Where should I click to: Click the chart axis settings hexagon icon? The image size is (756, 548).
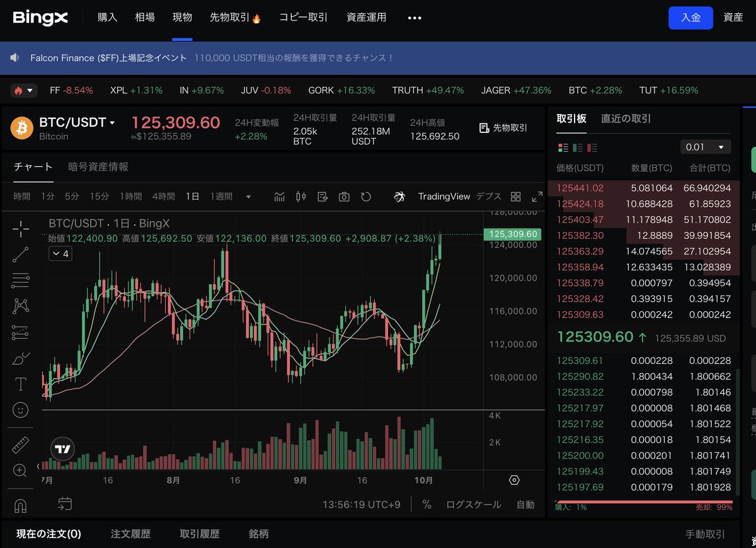click(x=514, y=480)
